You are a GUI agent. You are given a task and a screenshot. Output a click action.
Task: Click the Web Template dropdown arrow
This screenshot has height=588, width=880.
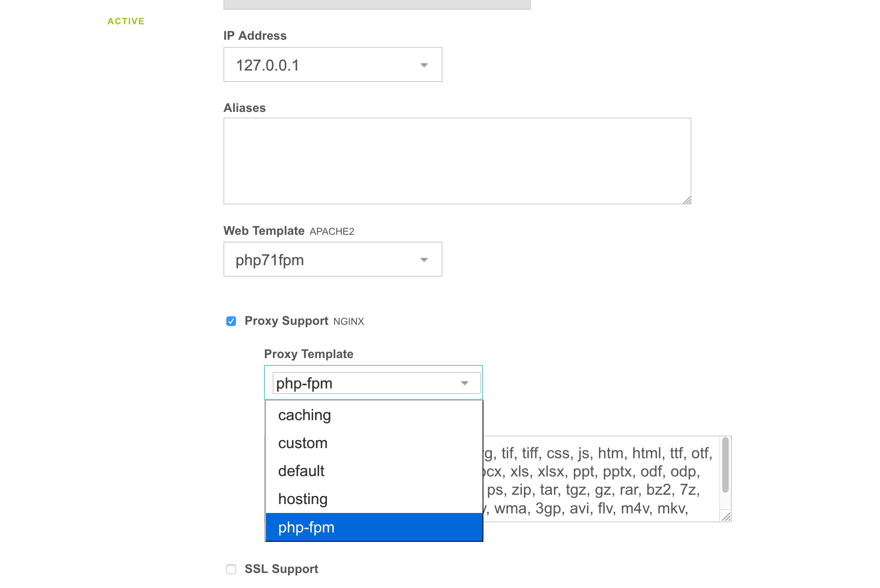pyautogui.click(x=424, y=260)
